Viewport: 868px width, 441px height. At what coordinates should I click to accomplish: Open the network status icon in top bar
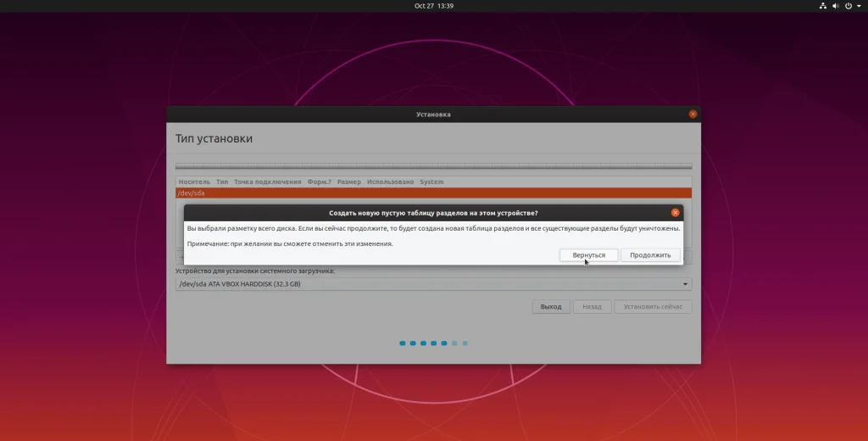tap(822, 6)
